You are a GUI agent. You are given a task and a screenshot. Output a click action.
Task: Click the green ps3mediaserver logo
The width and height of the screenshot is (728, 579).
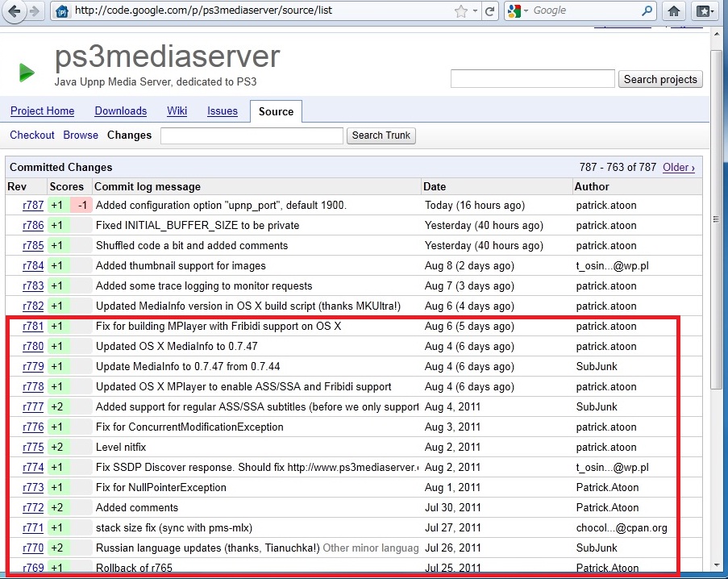coord(27,73)
